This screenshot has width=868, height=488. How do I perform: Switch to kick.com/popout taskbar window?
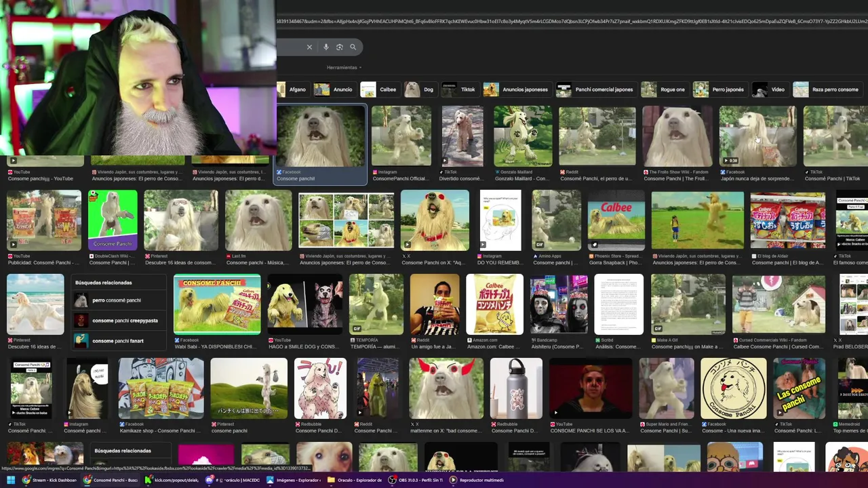click(x=172, y=480)
